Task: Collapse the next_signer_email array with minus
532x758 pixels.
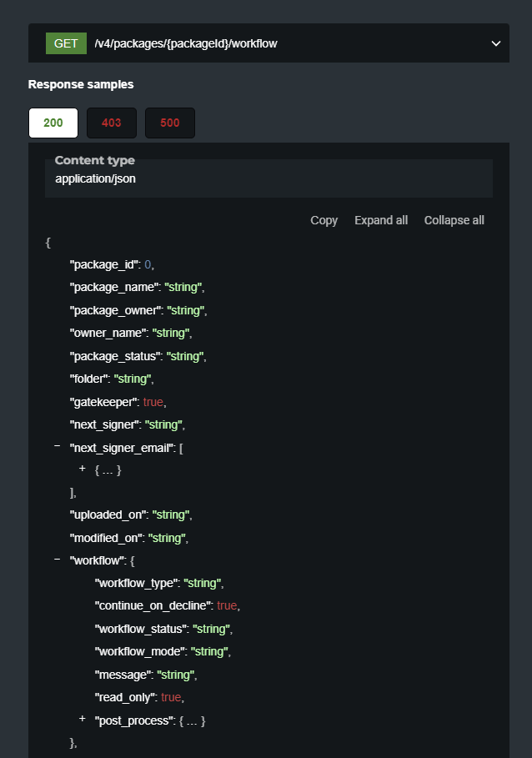Action: (x=58, y=447)
